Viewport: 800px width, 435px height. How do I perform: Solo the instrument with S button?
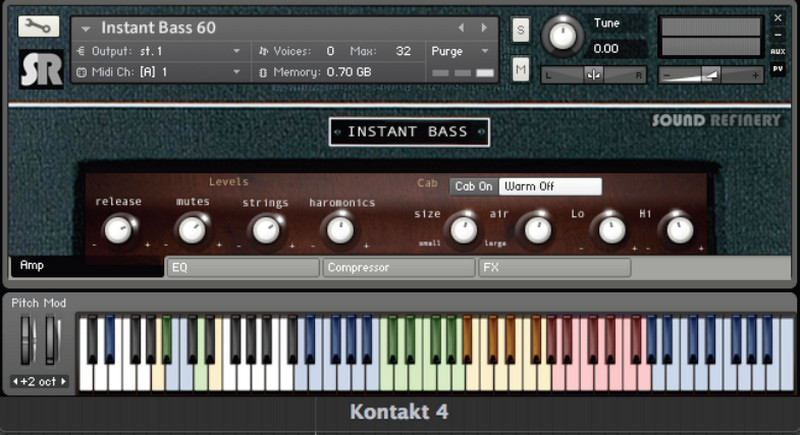pyautogui.click(x=521, y=29)
